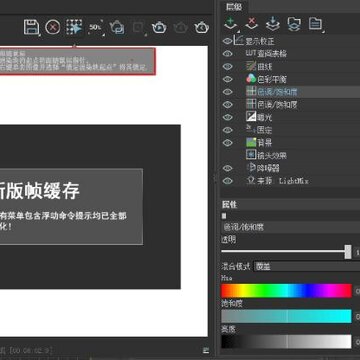Screen dimensions: 360x360
Task: Click the small square under 属性 header
Action: point(224,216)
